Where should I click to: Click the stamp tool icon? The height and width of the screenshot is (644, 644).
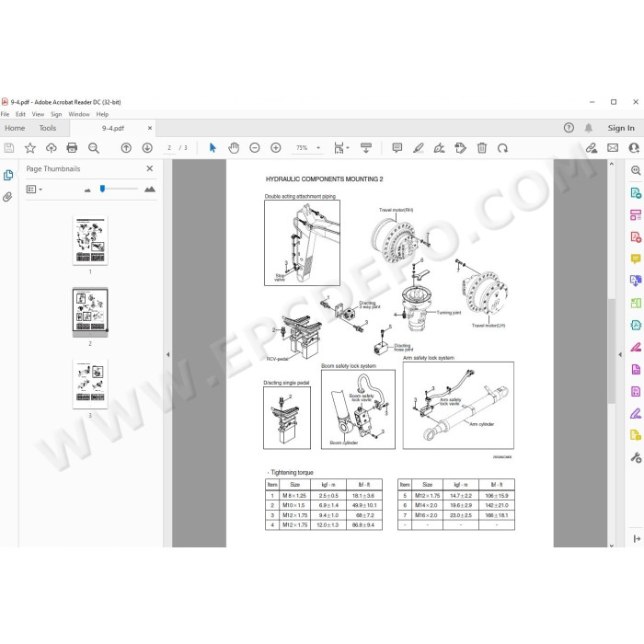tap(460, 148)
